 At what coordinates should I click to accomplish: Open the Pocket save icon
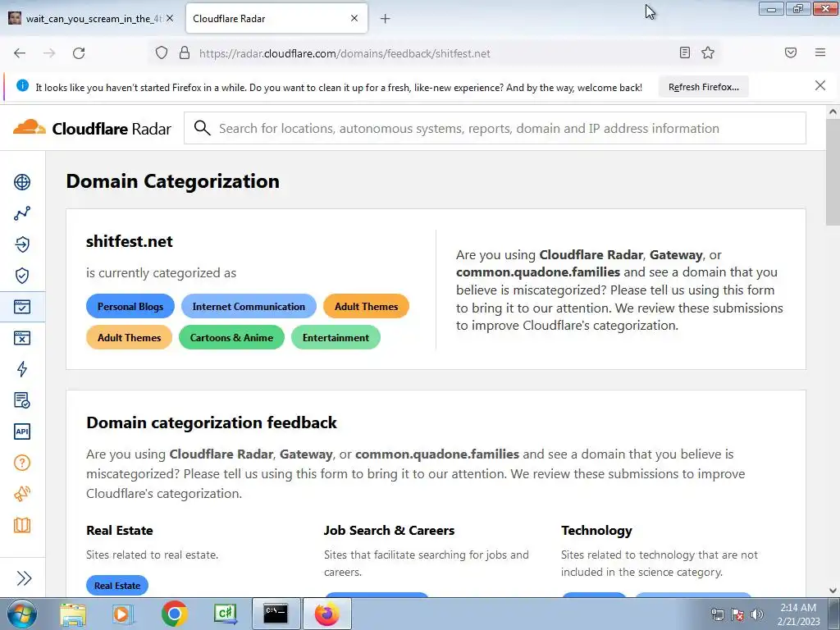coord(791,52)
